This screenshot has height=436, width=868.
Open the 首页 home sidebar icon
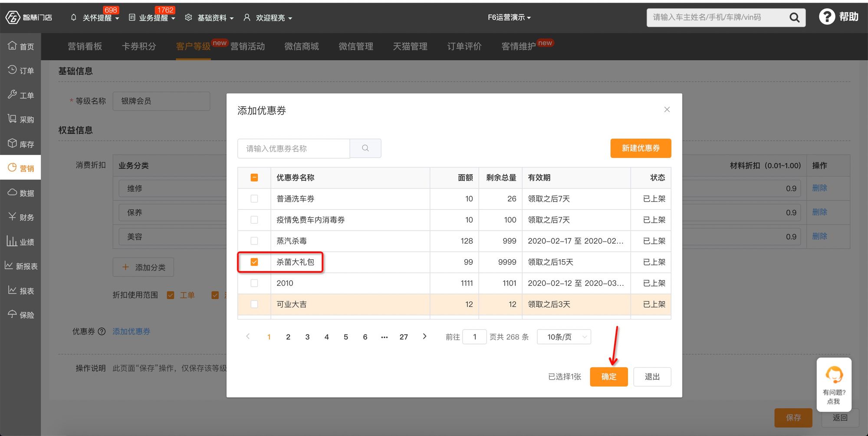(12, 46)
